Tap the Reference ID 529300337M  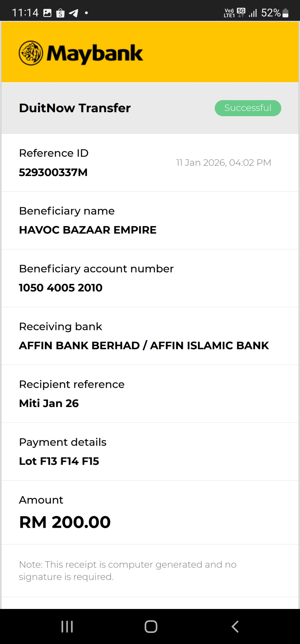pos(53,172)
